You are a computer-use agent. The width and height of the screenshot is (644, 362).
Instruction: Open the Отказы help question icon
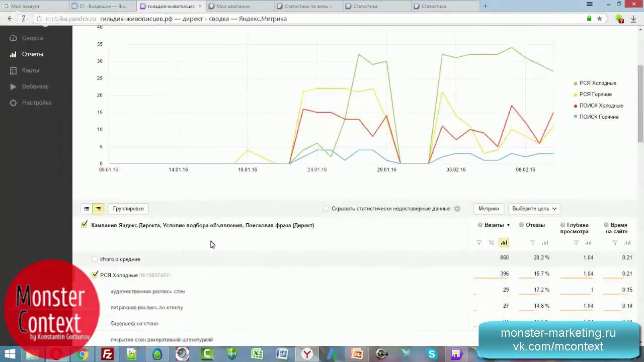click(522, 225)
